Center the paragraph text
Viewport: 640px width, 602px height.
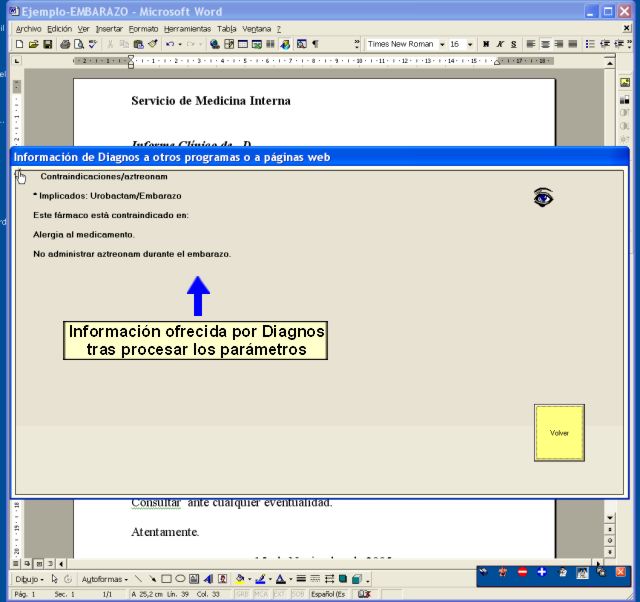point(545,44)
